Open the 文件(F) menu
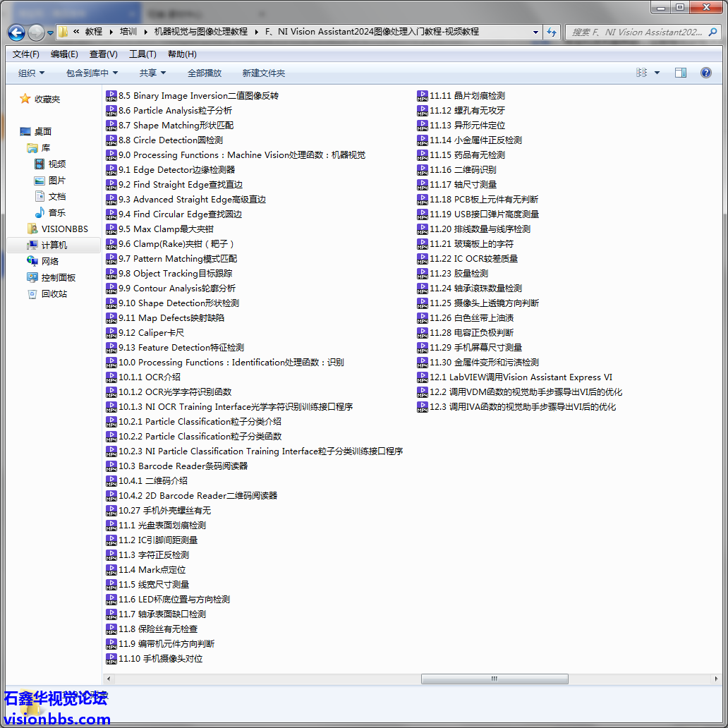This screenshot has width=728, height=728. (26, 54)
